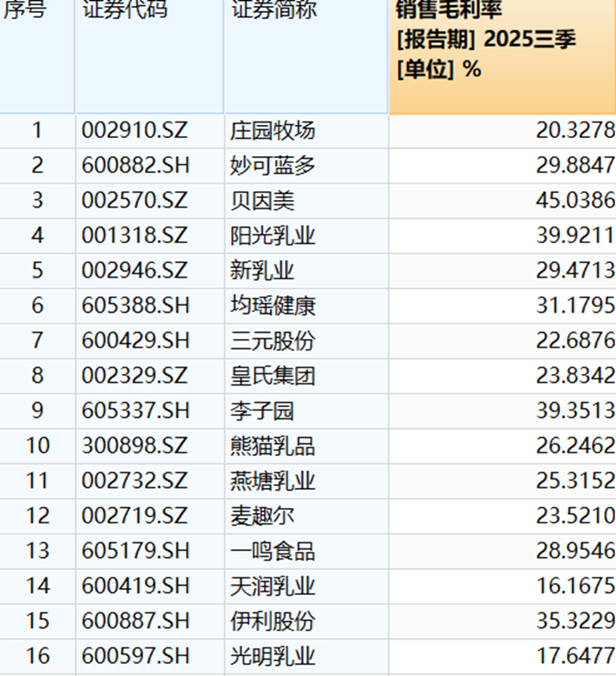The height and width of the screenshot is (676, 616).
Task: Select stock code 002719.SZ
Action: [135, 516]
